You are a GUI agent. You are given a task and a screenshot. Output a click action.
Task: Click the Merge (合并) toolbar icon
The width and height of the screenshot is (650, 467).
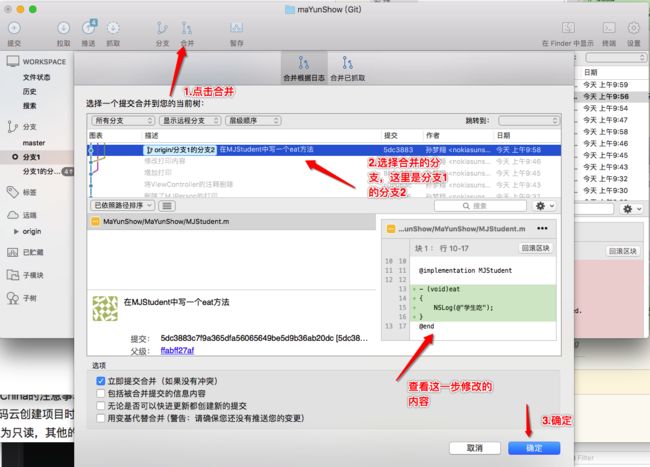coord(187,28)
